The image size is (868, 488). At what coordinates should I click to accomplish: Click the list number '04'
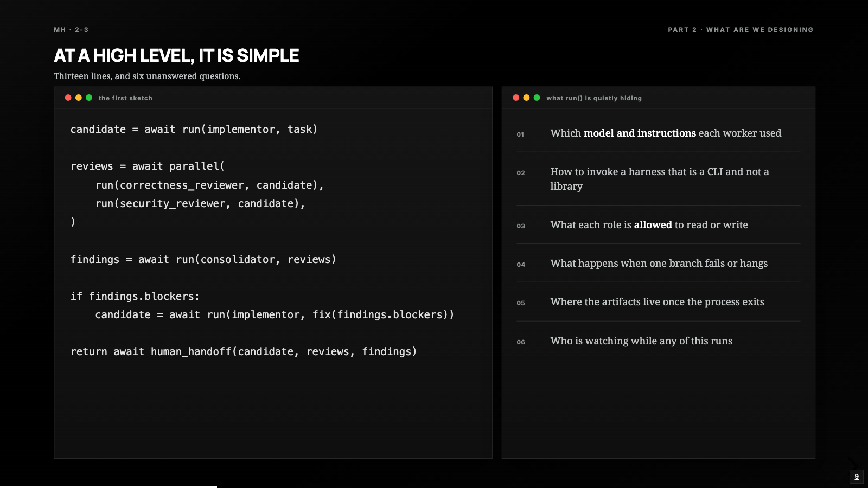[x=521, y=265]
